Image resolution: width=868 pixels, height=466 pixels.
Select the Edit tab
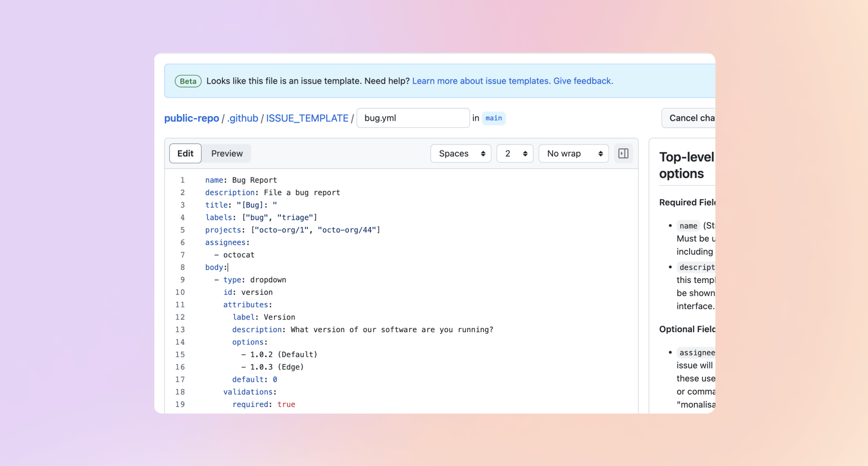pyautogui.click(x=185, y=153)
